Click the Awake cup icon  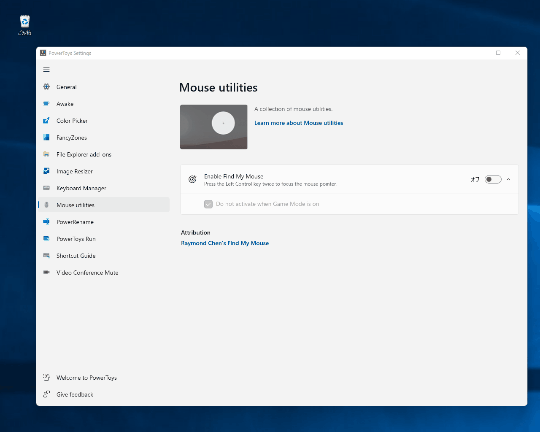tap(46, 104)
